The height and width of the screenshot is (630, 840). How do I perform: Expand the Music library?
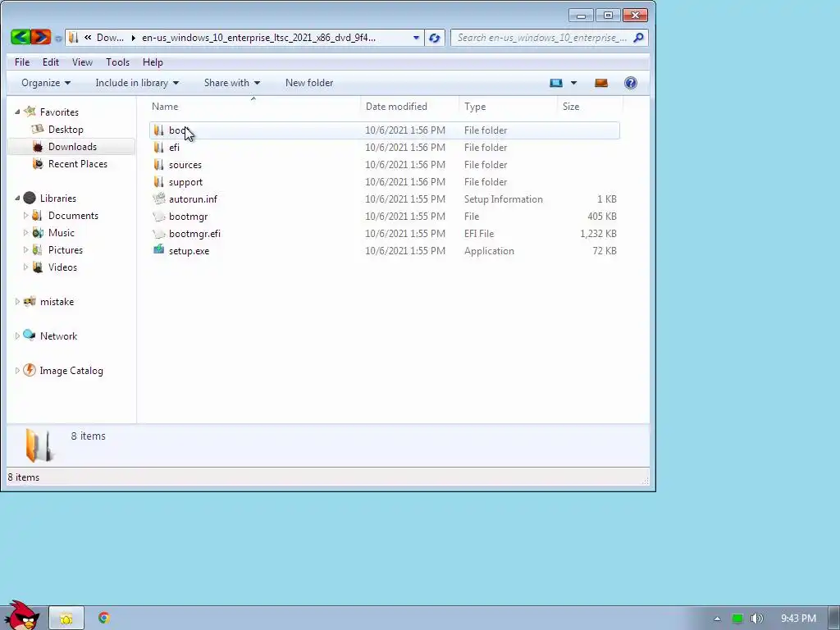[25, 232]
